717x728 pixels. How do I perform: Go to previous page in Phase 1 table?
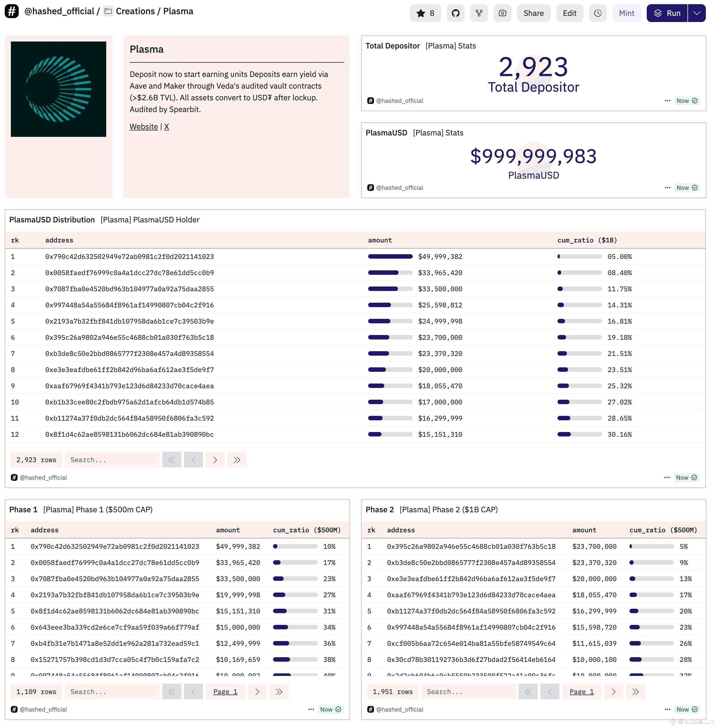[x=194, y=691]
